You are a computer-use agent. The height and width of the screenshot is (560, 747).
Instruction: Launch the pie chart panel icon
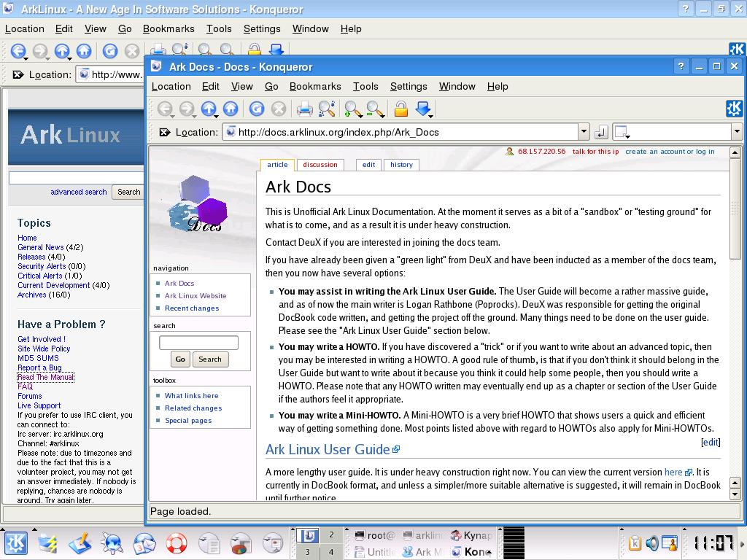[241, 543]
